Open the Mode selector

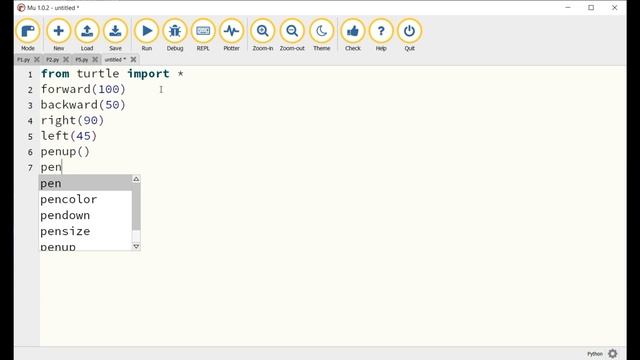pos(28,35)
